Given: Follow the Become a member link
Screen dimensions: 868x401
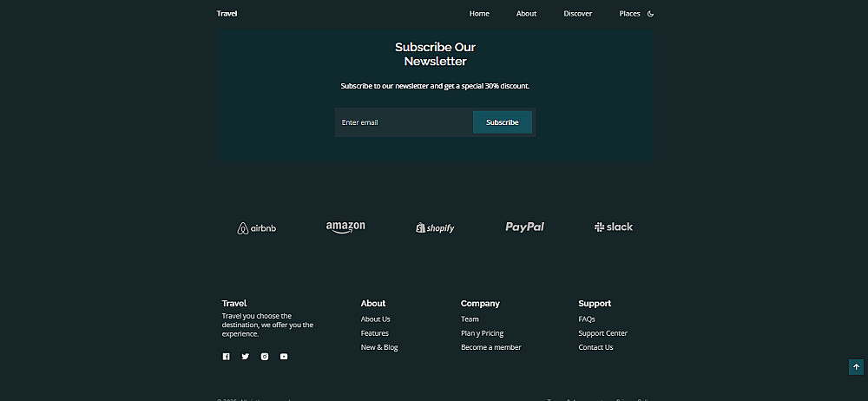Looking at the screenshot, I should pyautogui.click(x=491, y=347).
